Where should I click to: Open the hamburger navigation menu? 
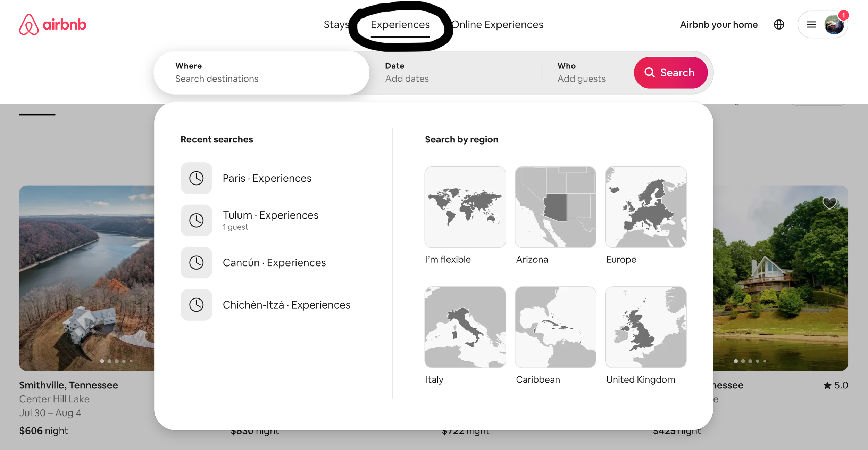coord(811,24)
